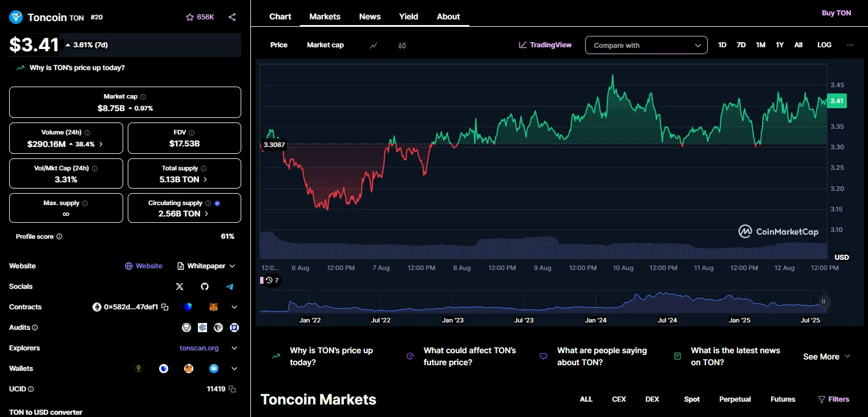Show Audits info icon
This screenshot has width=868, height=417.
point(35,328)
